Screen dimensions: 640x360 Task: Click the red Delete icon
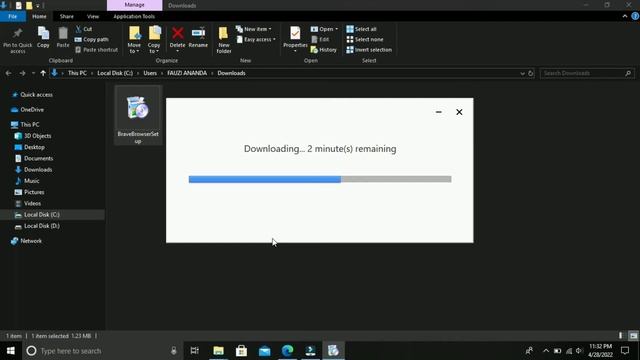[178, 33]
